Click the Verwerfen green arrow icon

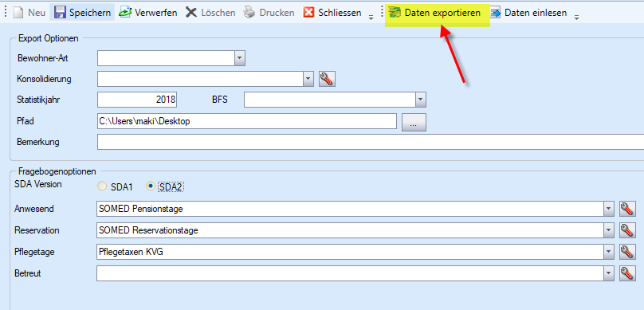pyautogui.click(x=125, y=13)
